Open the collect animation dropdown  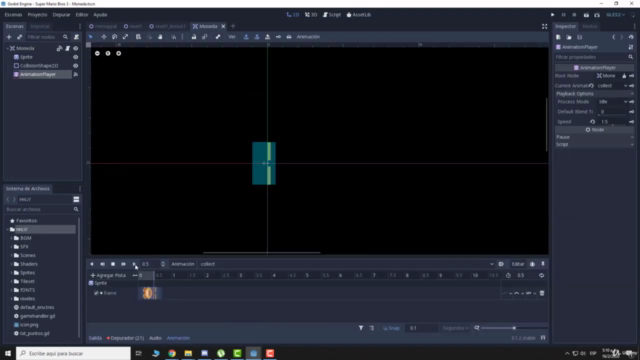(347, 264)
